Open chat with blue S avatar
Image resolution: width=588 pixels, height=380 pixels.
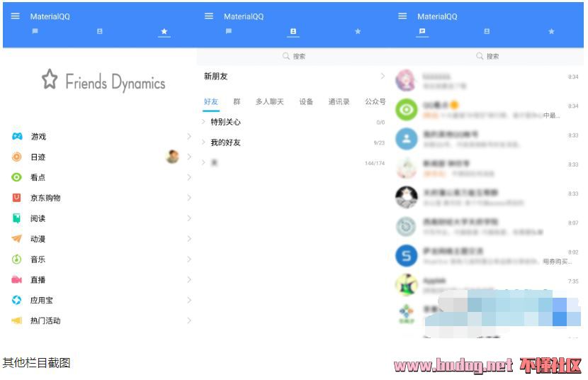487,256
